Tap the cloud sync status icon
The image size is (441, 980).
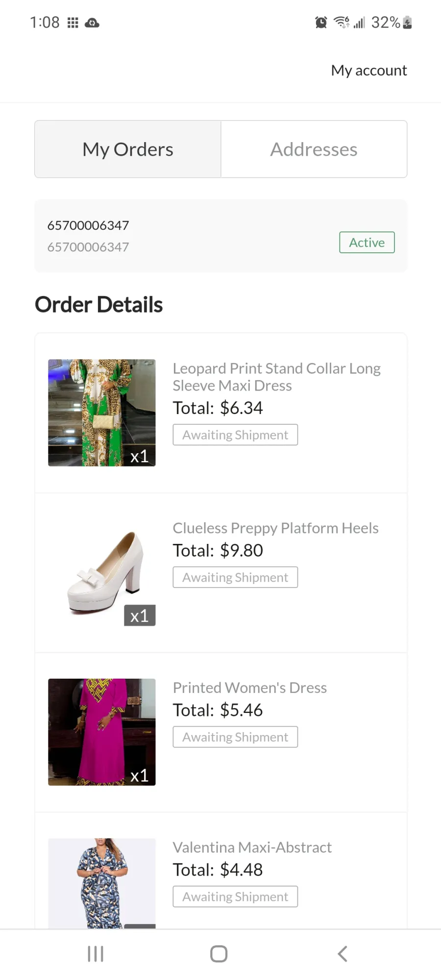pos(92,23)
